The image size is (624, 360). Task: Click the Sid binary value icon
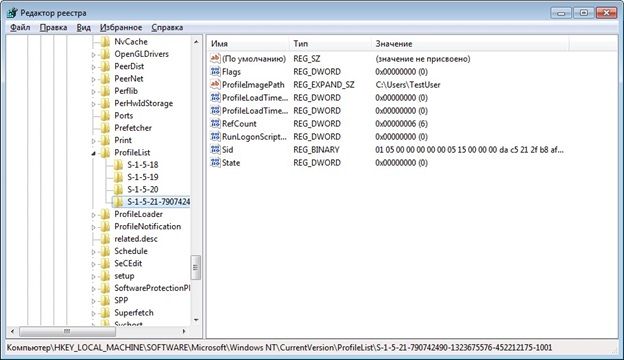(215, 150)
